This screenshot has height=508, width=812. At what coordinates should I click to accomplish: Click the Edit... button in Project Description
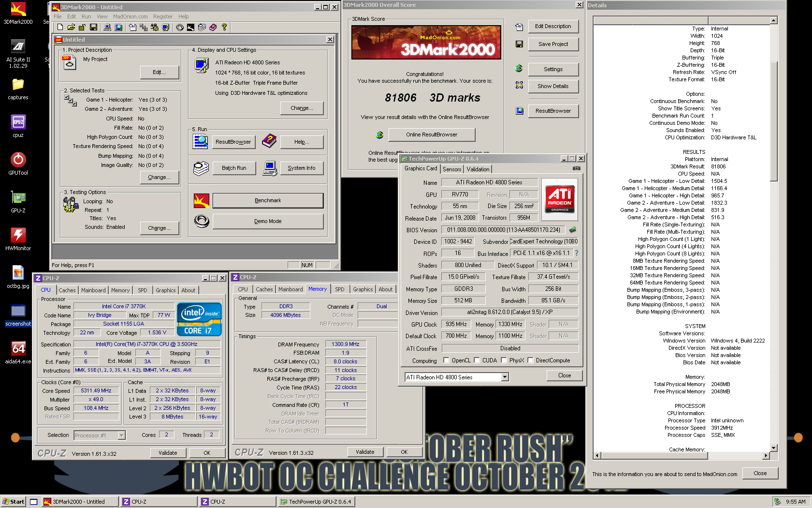coord(159,72)
